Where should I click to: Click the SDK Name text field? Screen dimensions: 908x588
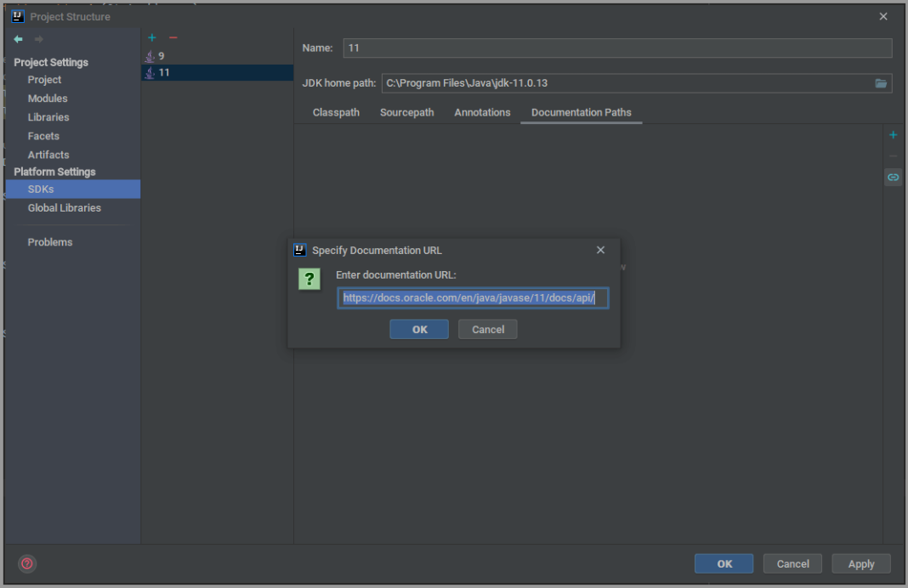point(617,48)
